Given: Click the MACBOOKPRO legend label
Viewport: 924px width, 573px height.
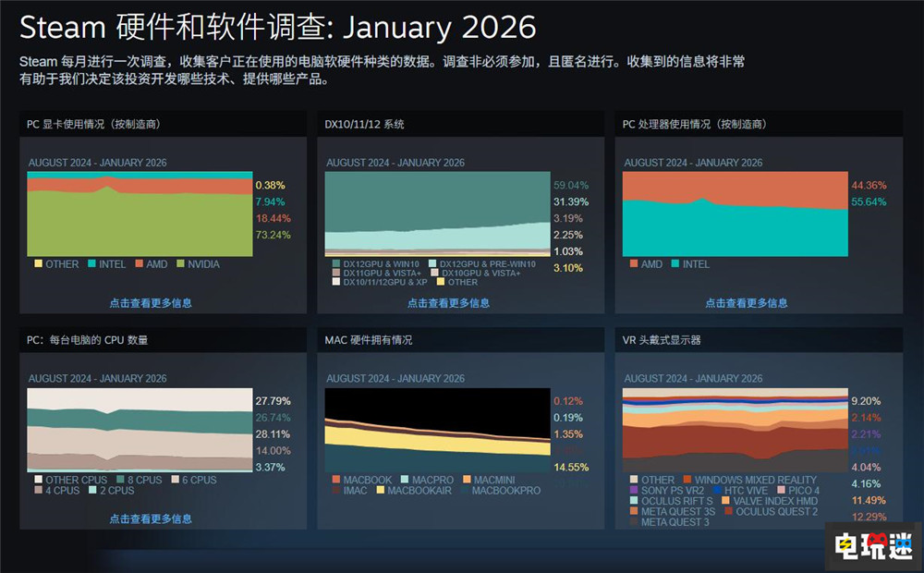Looking at the screenshot, I should 505,491.
